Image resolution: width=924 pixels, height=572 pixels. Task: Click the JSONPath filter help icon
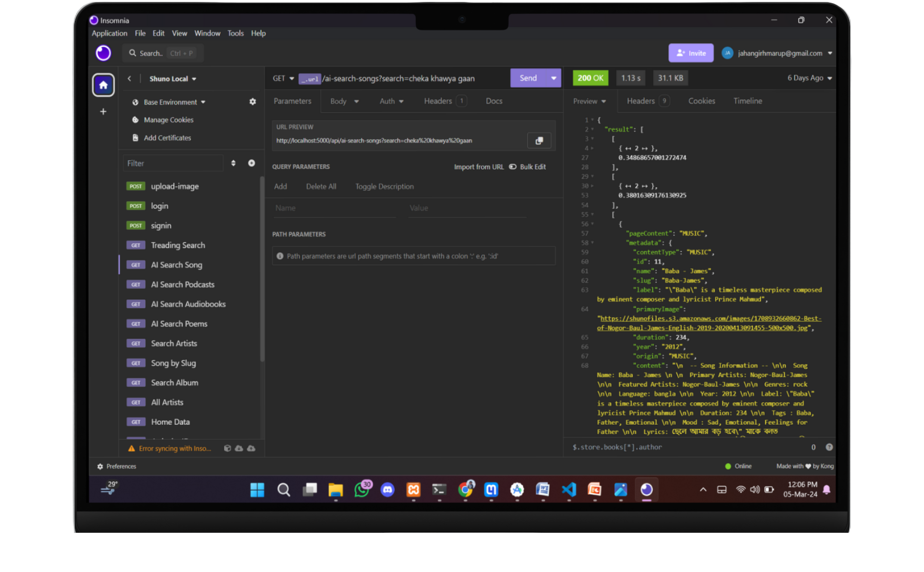(x=829, y=447)
